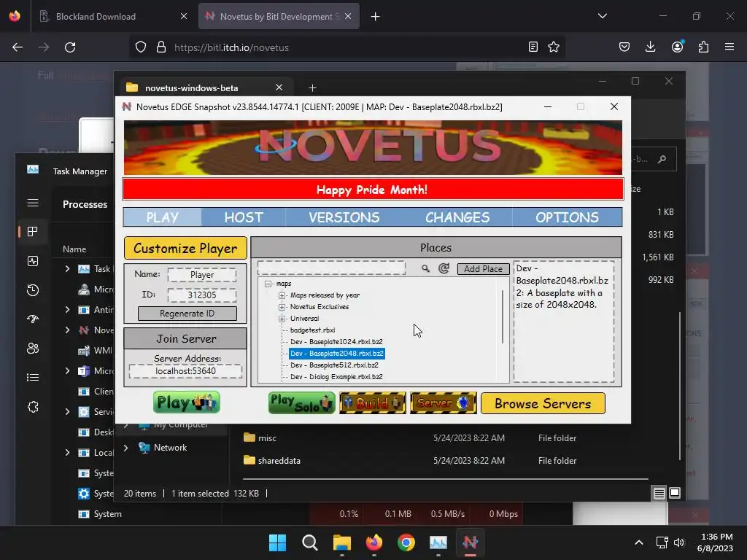Screen dimensions: 747x560
Task: Switch to the PLAY tab
Action: (163, 217)
